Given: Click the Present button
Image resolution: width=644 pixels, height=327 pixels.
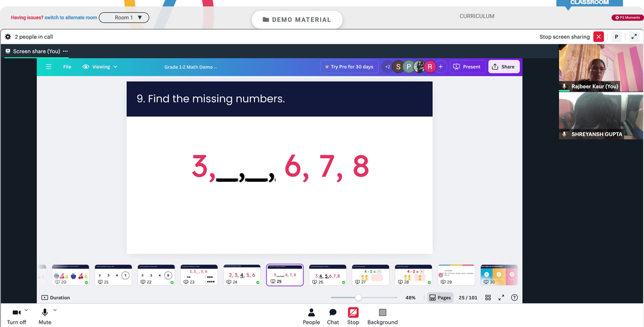Looking at the screenshot, I should coord(468,66).
